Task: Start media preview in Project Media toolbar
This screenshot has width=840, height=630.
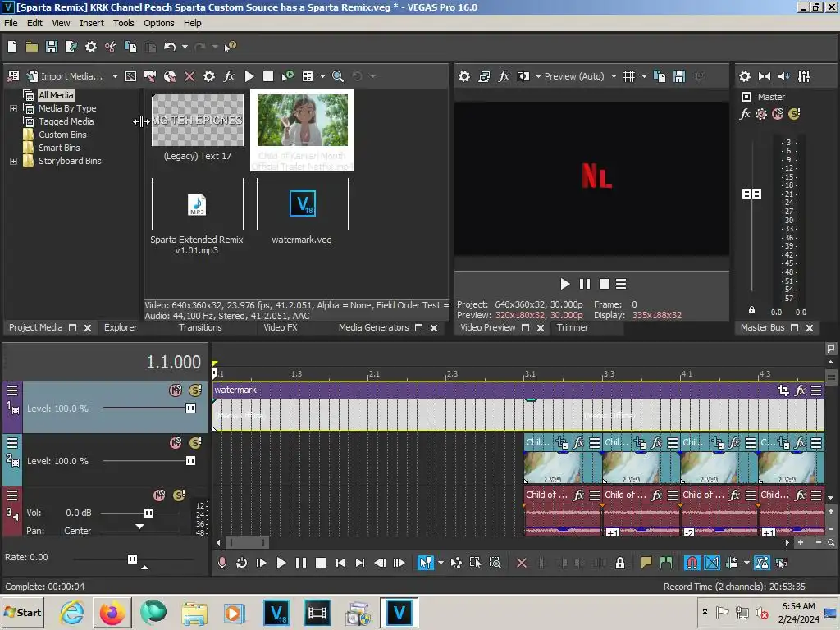Action: (x=249, y=76)
